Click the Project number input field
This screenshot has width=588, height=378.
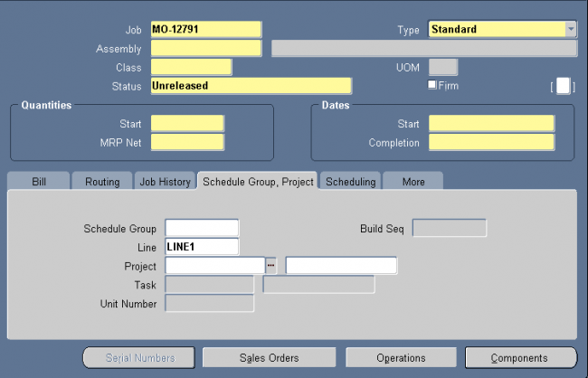click(215, 266)
